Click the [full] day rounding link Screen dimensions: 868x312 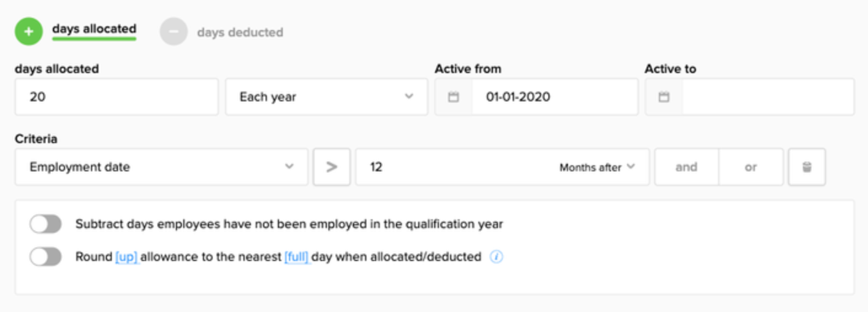(296, 257)
